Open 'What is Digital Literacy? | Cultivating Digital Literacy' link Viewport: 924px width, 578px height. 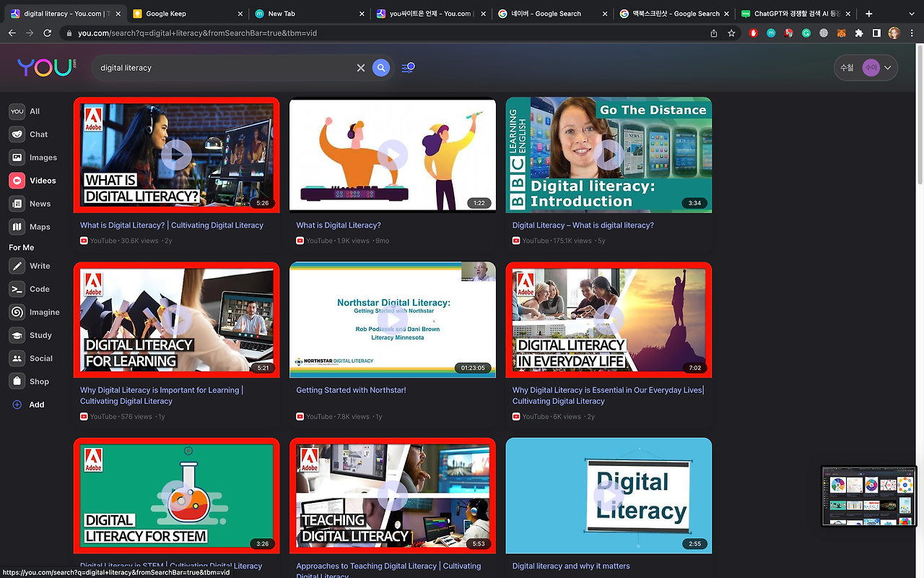[x=172, y=225]
